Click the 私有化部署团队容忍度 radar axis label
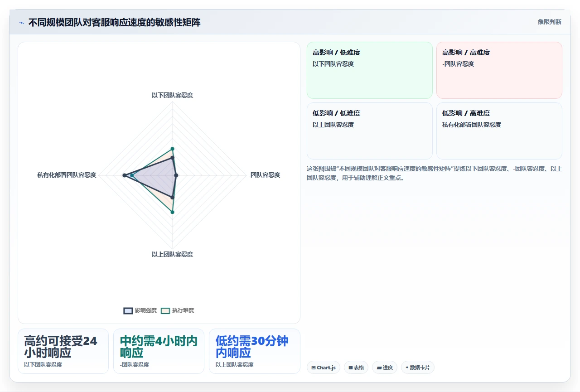The height and width of the screenshot is (392, 580). coord(67,175)
